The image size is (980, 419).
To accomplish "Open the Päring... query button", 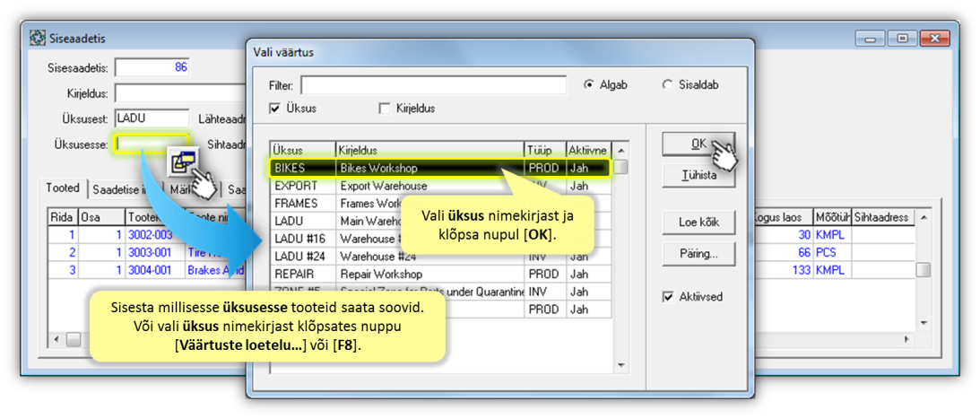I will point(698,254).
